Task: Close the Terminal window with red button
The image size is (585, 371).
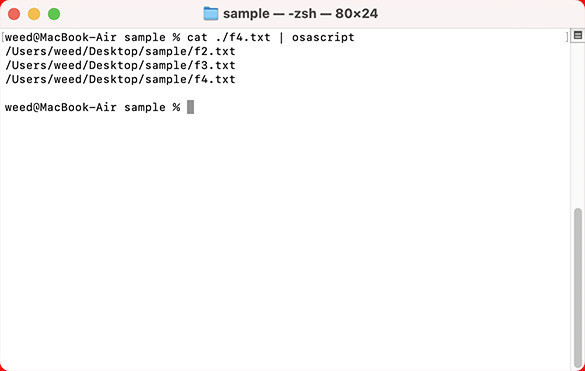Action: [14, 14]
